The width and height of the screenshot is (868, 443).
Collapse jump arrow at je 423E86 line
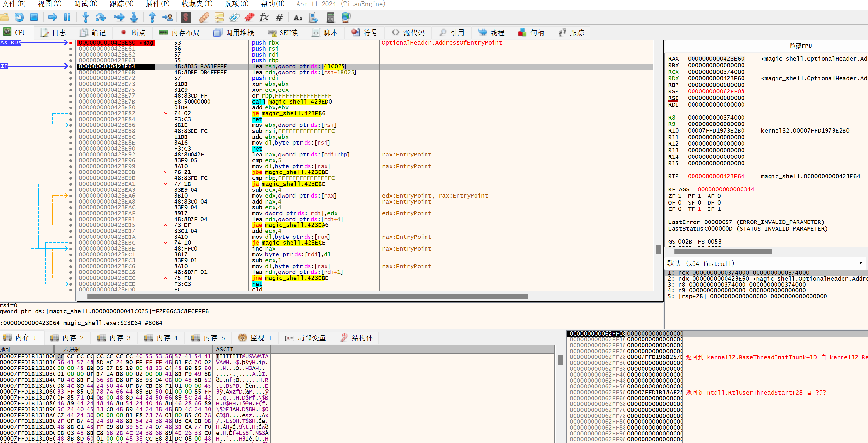click(x=165, y=114)
